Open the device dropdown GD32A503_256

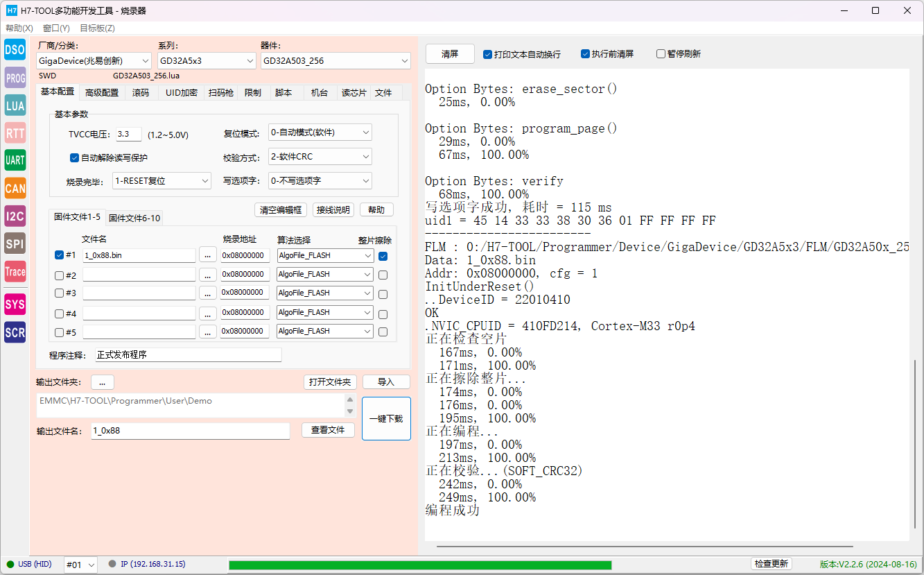point(336,60)
